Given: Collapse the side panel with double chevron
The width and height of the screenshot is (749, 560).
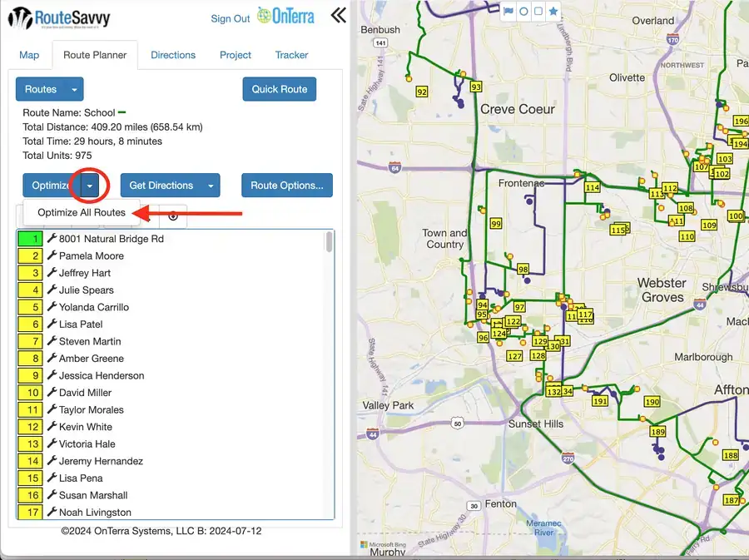Looking at the screenshot, I should coord(338,16).
